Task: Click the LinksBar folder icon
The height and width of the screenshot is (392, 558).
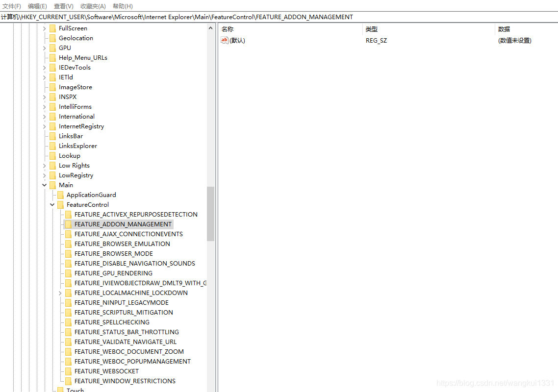Action: click(x=52, y=136)
